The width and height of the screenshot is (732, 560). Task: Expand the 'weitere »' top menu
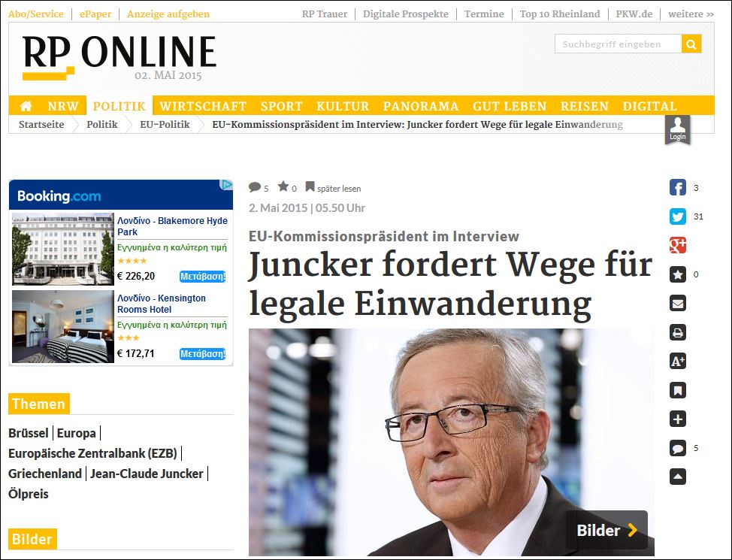click(691, 14)
